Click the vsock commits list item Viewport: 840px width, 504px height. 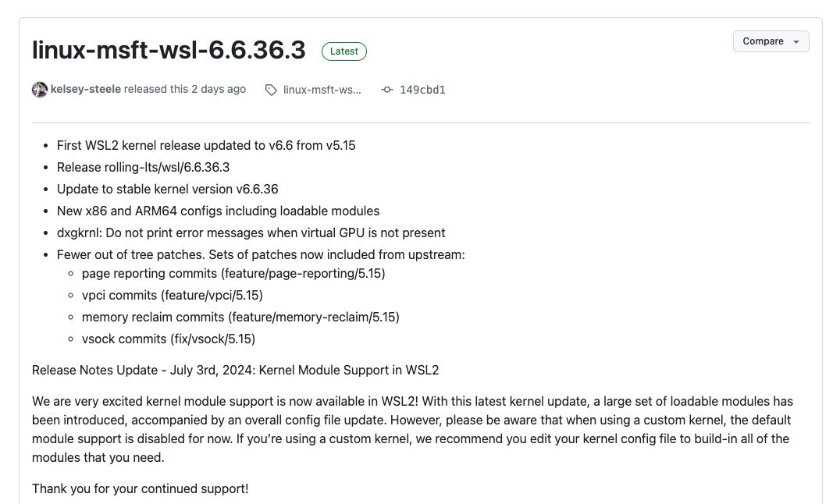169,339
